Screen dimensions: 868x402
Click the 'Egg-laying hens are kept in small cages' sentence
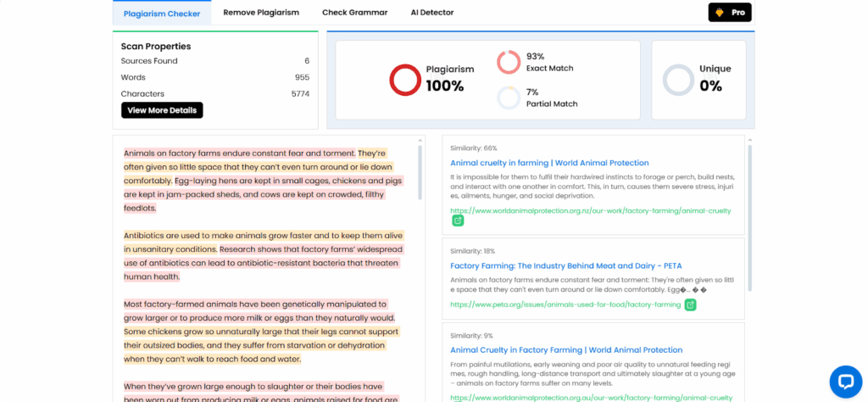click(264, 194)
